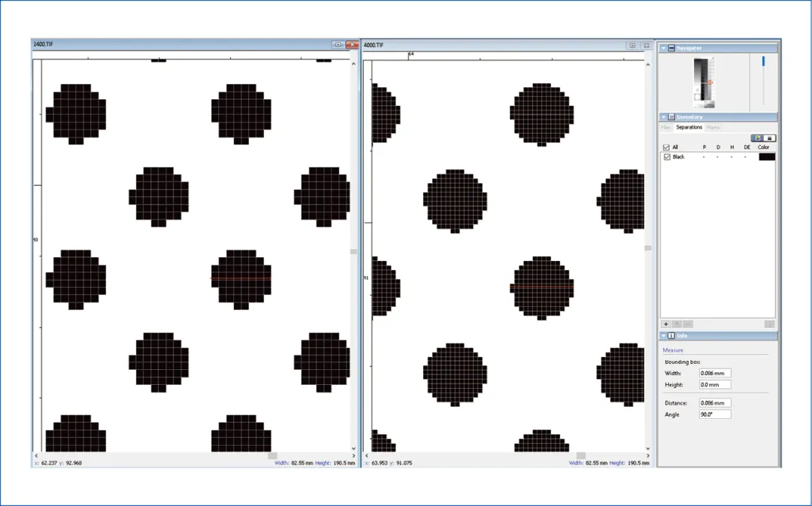
Task: Click the 82.55 mm width in 2400.TIF status bar
Action: pos(302,463)
